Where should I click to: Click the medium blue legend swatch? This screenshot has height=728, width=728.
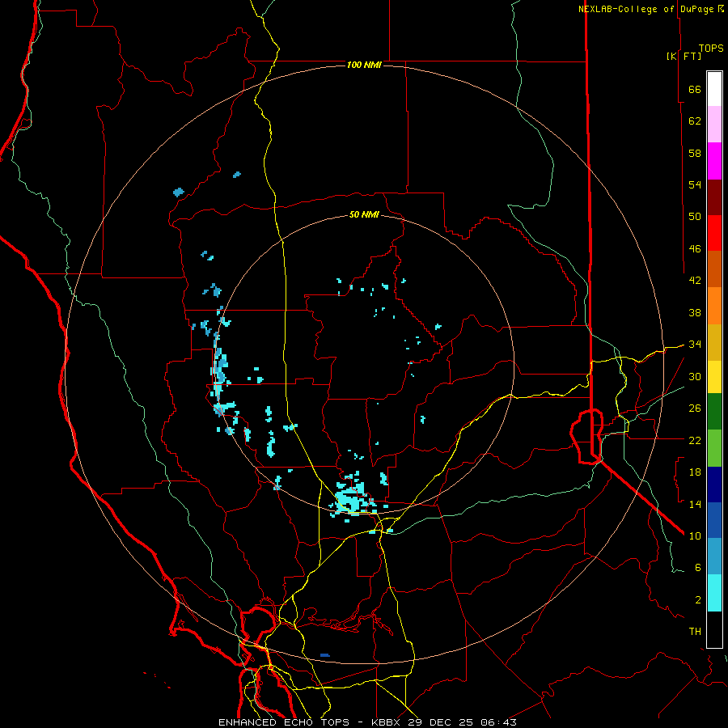point(714,520)
